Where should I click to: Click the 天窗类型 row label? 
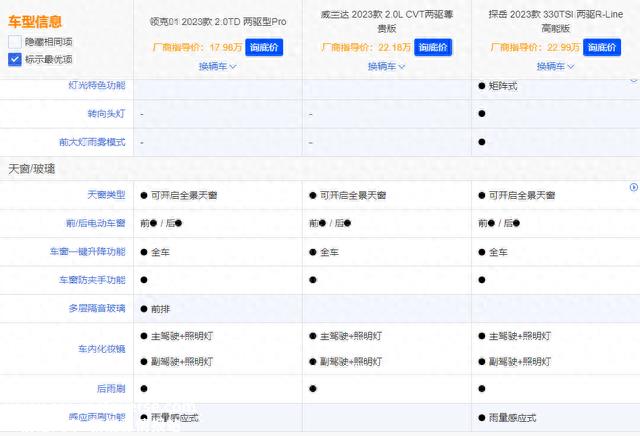(107, 195)
